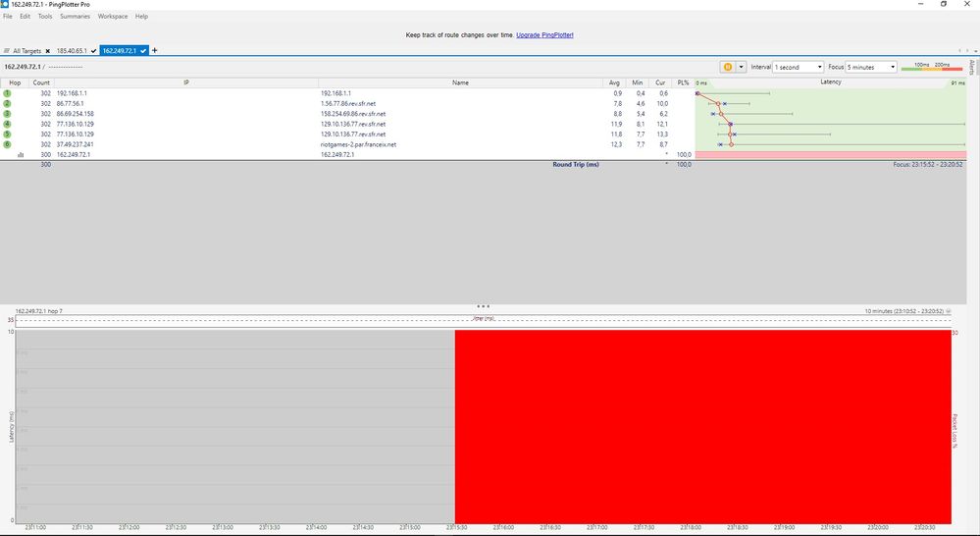Click the All Targets list icon
The width and height of the screenshot is (980, 536).
tap(7, 51)
